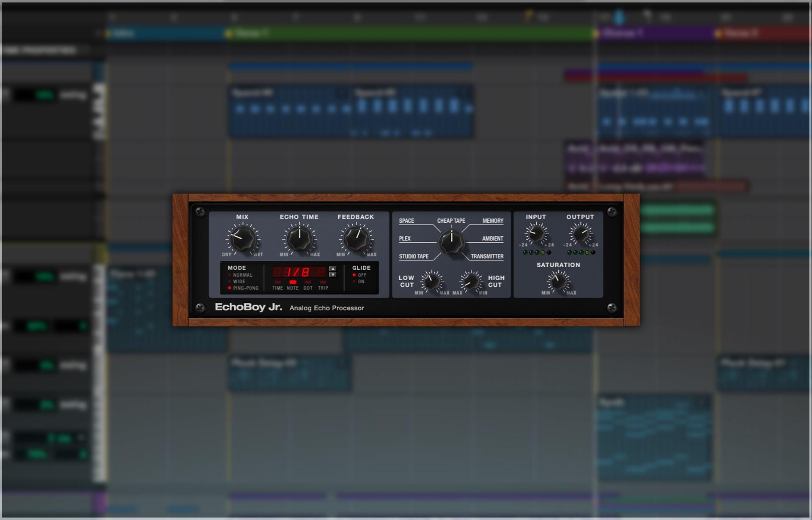Select Ping-Pong mode
812x520 pixels.
pos(243,288)
